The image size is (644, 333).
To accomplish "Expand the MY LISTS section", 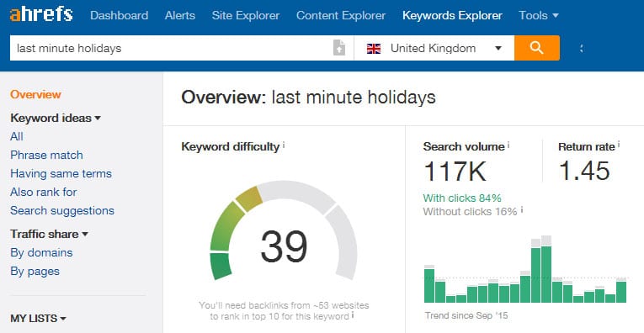I will [x=38, y=318].
